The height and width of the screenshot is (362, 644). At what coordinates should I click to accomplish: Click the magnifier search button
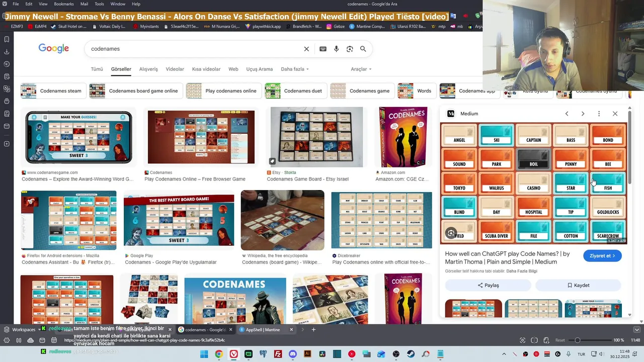point(363,49)
